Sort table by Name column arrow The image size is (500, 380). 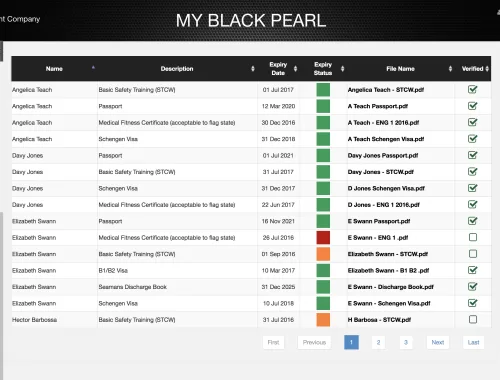[x=93, y=68]
